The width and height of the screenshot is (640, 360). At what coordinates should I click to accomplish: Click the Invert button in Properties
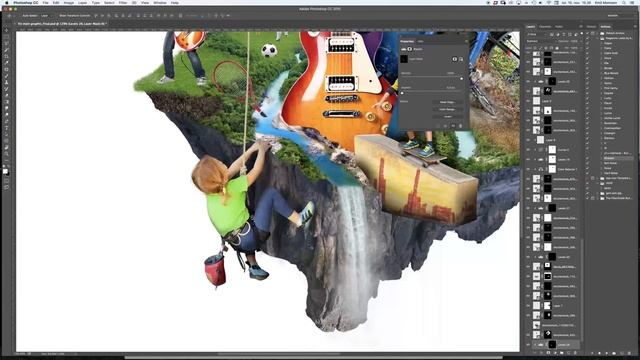tap(447, 117)
